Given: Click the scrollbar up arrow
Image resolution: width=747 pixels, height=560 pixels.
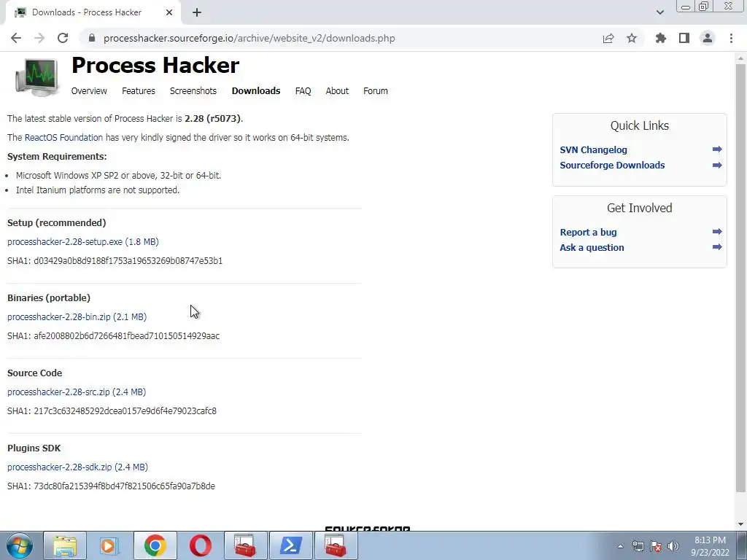Looking at the screenshot, I should (740, 58).
